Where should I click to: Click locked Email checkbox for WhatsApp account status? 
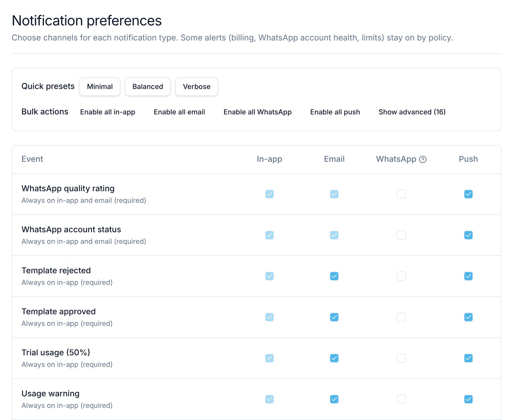(x=334, y=235)
